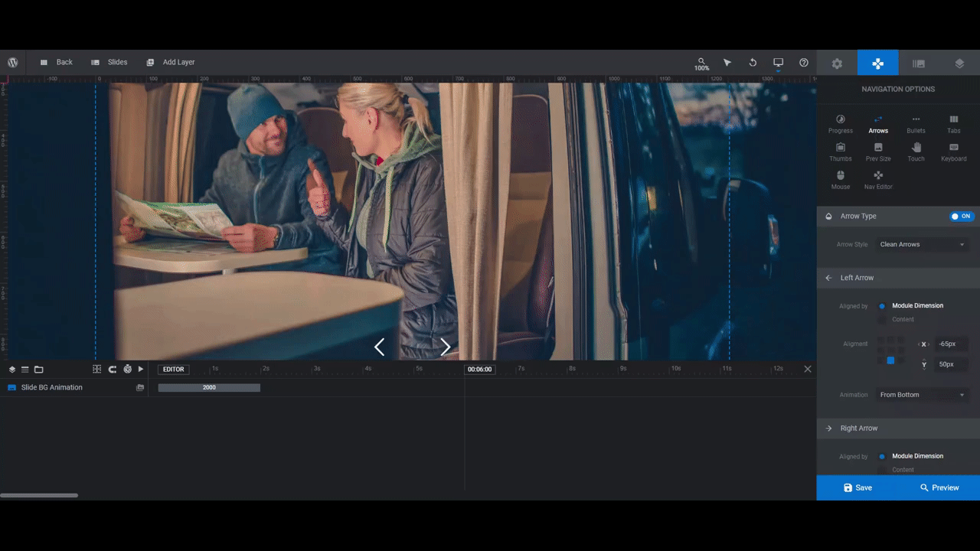The height and width of the screenshot is (551, 980).
Task: Click the timeline stopwatch icon
Action: point(127,369)
